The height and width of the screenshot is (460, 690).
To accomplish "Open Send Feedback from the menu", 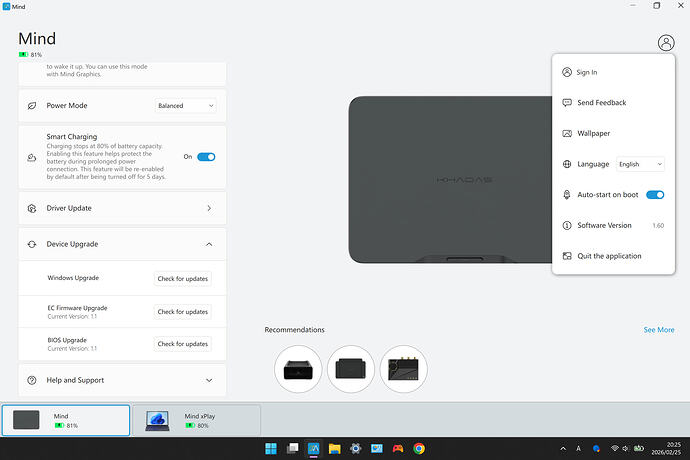I will [601, 103].
